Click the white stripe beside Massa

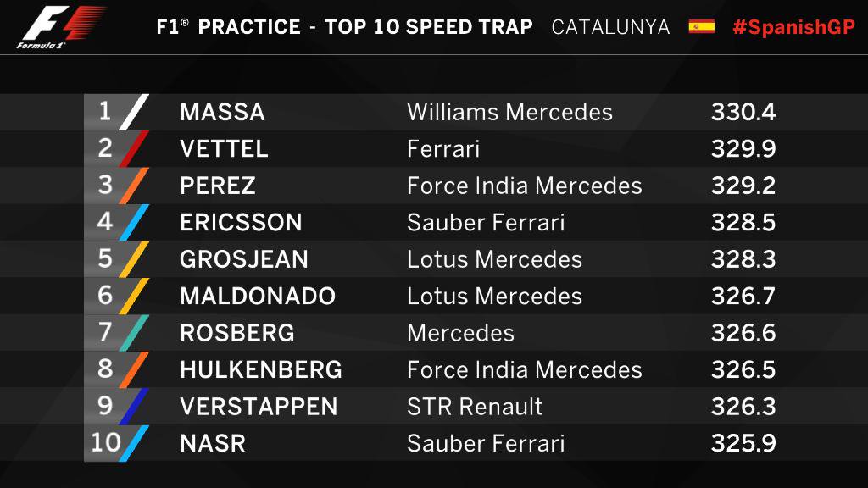134,113
